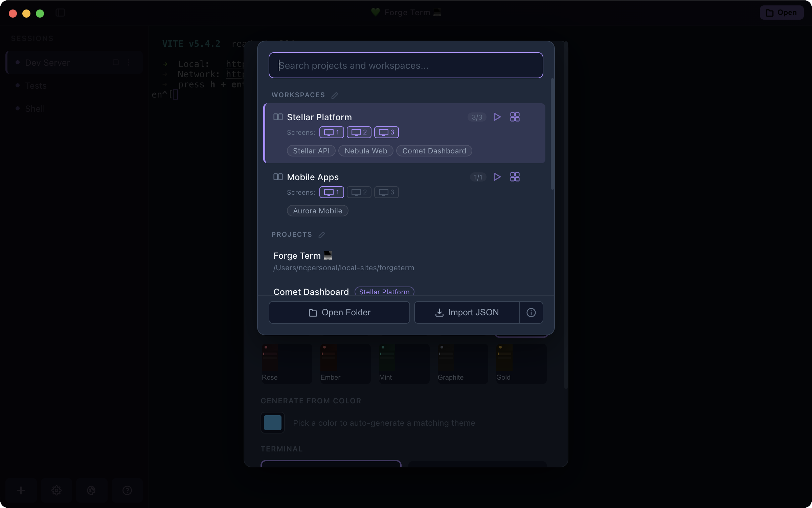
Task: Toggle the sidebar with the panel icon
Action: (60, 13)
